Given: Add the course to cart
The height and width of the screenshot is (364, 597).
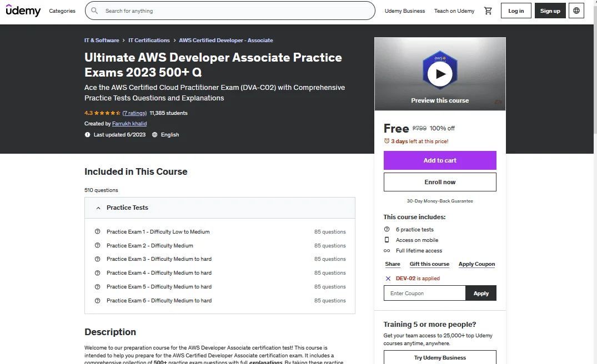Looking at the screenshot, I should pyautogui.click(x=440, y=160).
